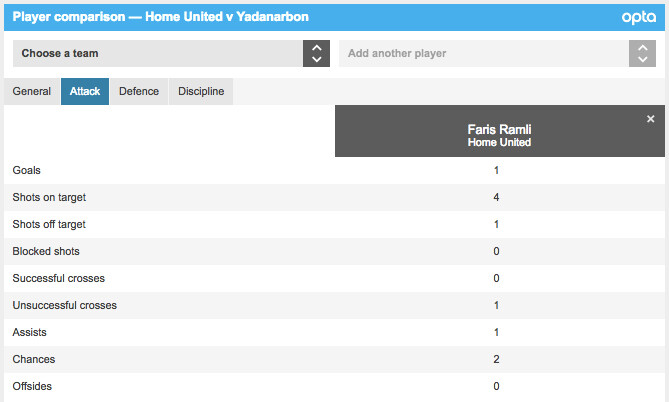The image size is (669, 402).
Task: Click the Successful crosses label
Action: 58,278
